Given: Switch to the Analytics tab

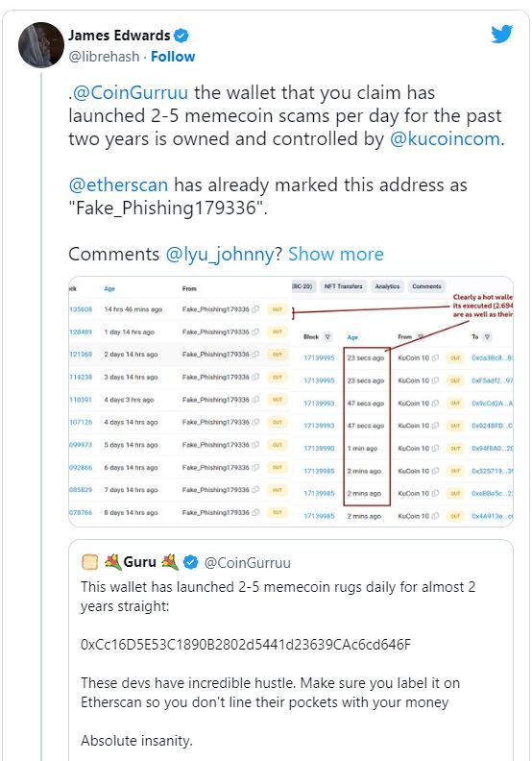Looking at the screenshot, I should pyautogui.click(x=387, y=286).
